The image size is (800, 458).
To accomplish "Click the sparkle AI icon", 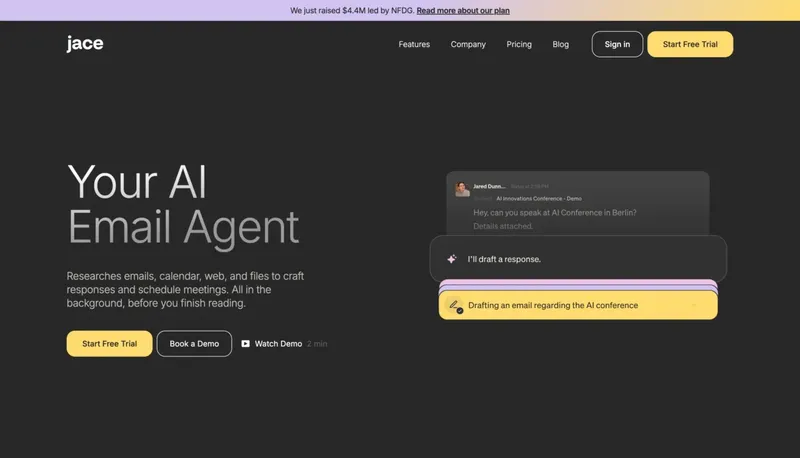I will click(x=451, y=259).
